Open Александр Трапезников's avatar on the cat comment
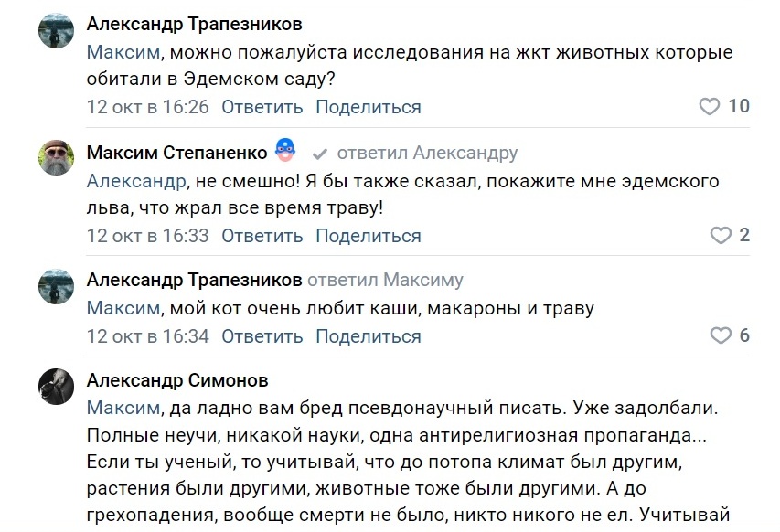The image size is (780, 532). [56, 286]
